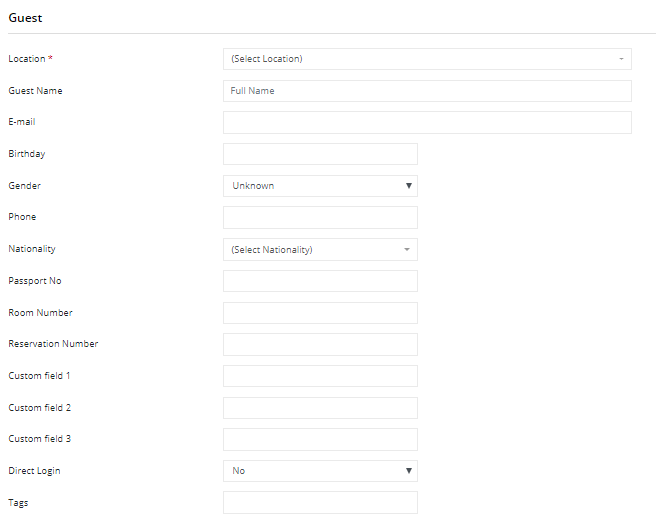Click the Direct Login dropdown arrow icon
Screen dimensions: 656x529
pos(409,471)
